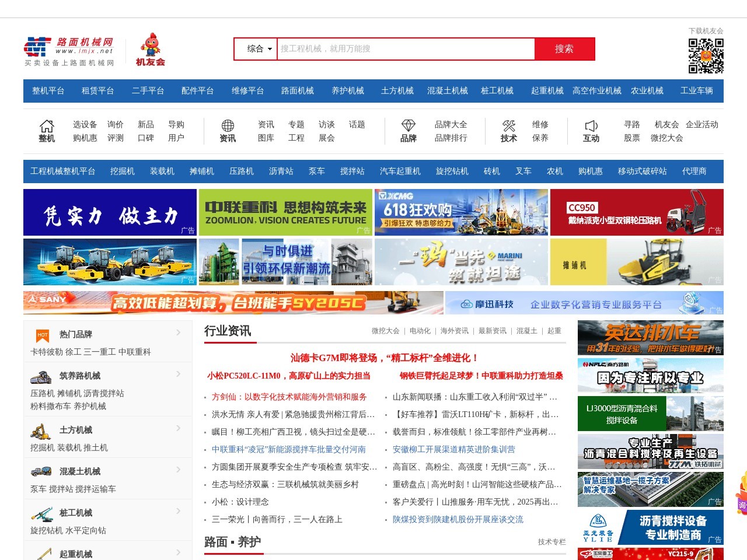
Task: Click the 技术 wrench-and-hammer icon
Action: point(508,124)
